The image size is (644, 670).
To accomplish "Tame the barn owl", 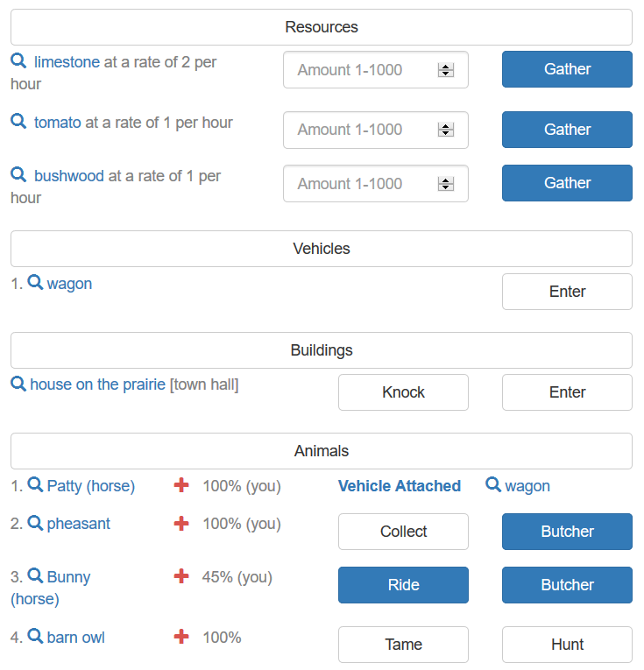I will pyautogui.click(x=403, y=645).
